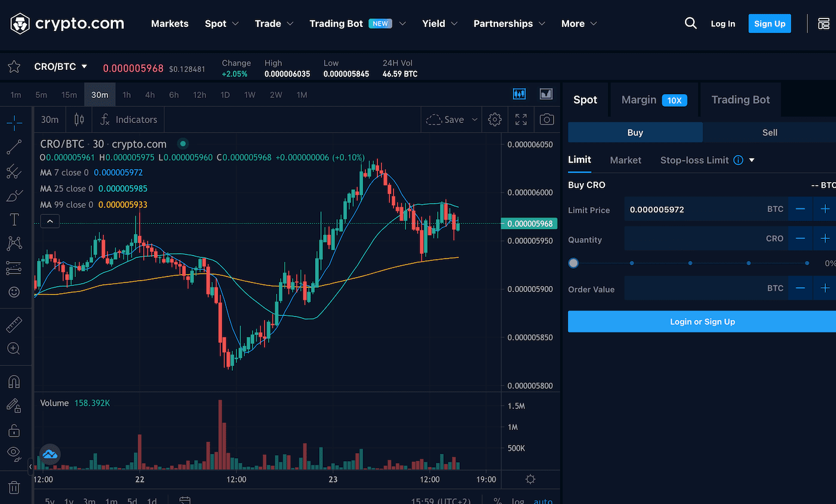Select the ruler measure tool
The image size is (836, 504).
pyautogui.click(x=14, y=324)
